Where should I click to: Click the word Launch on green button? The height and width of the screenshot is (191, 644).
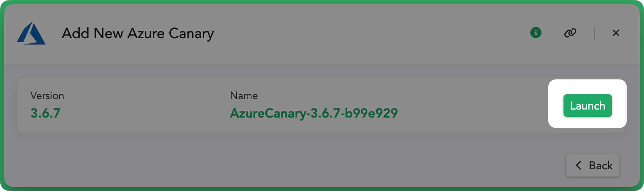(588, 106)
